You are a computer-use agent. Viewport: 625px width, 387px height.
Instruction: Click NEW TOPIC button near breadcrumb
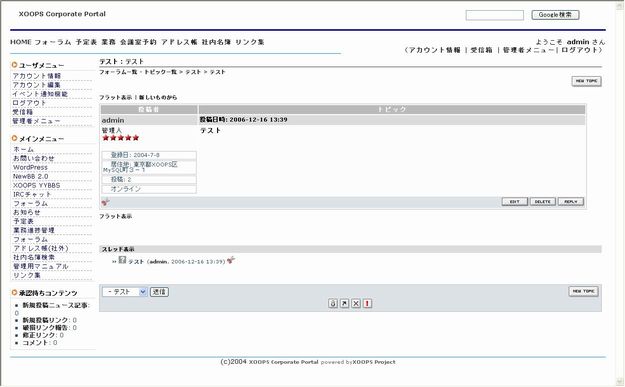[586, 81]
